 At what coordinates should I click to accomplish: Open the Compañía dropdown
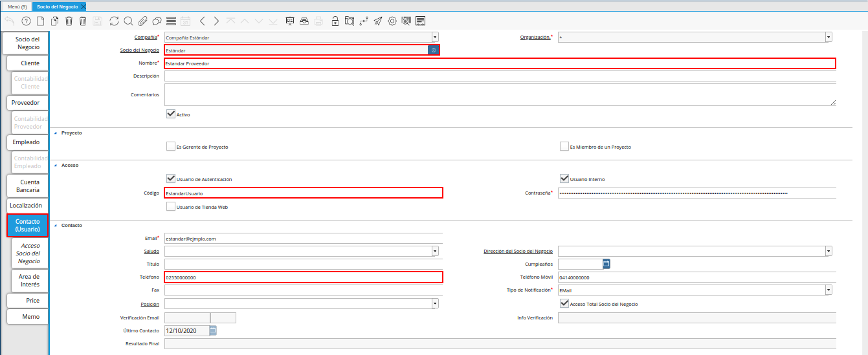click(x=435, y=38)
